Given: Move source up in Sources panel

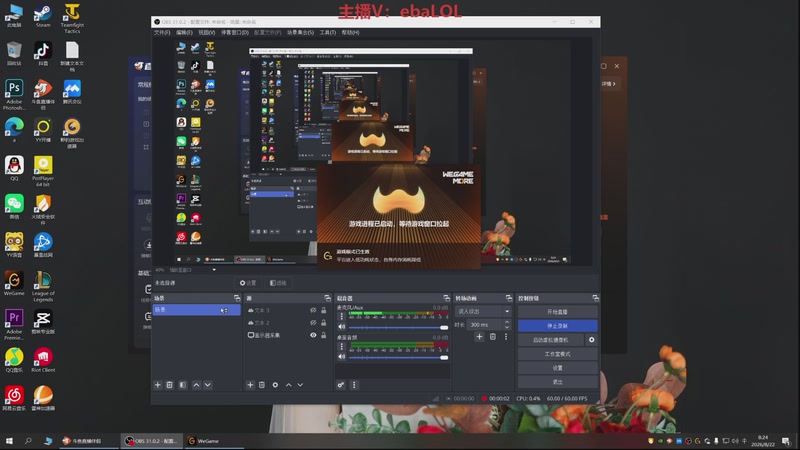Looking at the screenshot, I should 289,385.
